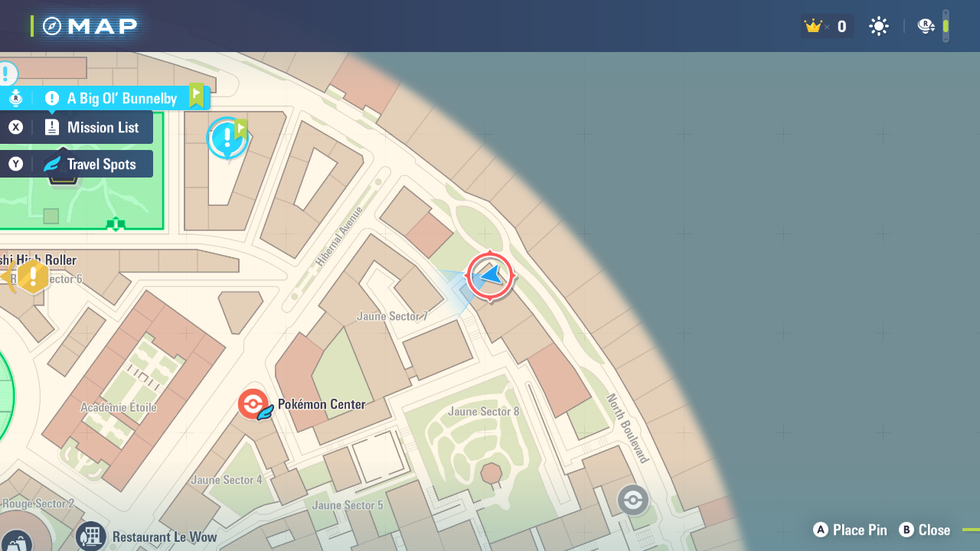This screenshot has height=551, width=980.
Task: Click the green flag on the Bunnelby banner
Action: 197,95
